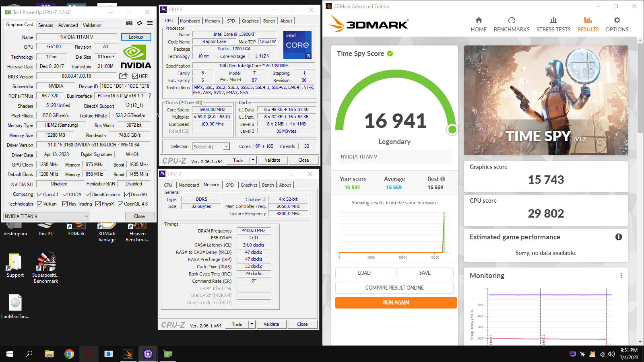644x362 pixels.
Task: Click the Time Spy benchmark thumbnail
Action: (546, 100)
